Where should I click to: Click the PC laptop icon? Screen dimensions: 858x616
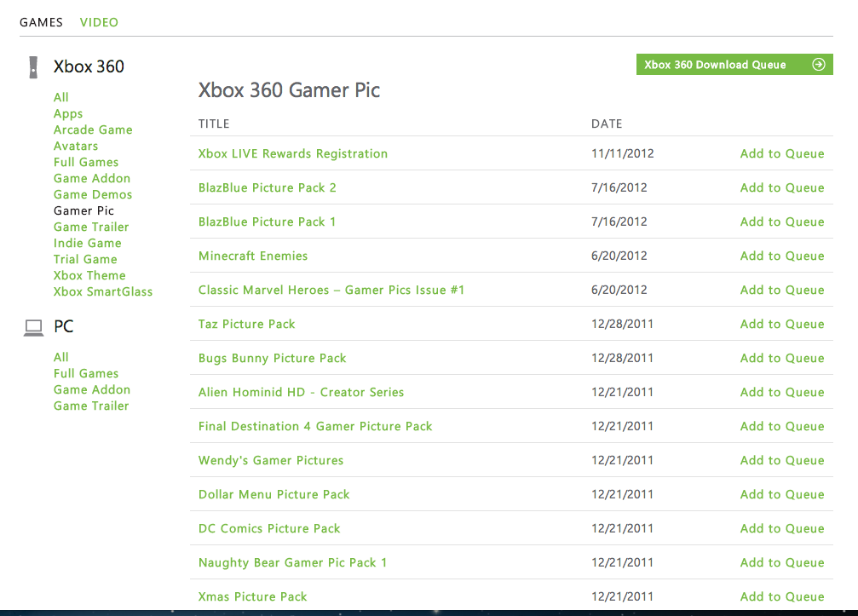coord(33,328)
